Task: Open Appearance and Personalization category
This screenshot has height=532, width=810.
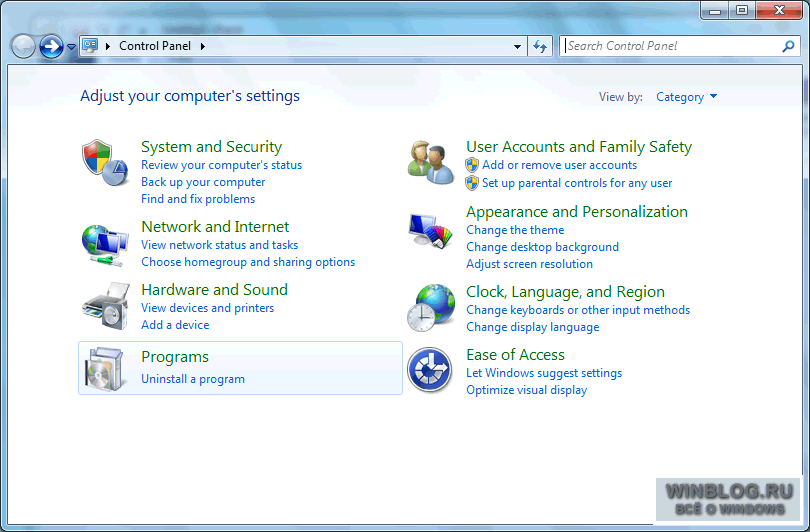Action: pyautogui.click(x=577, y=212)
